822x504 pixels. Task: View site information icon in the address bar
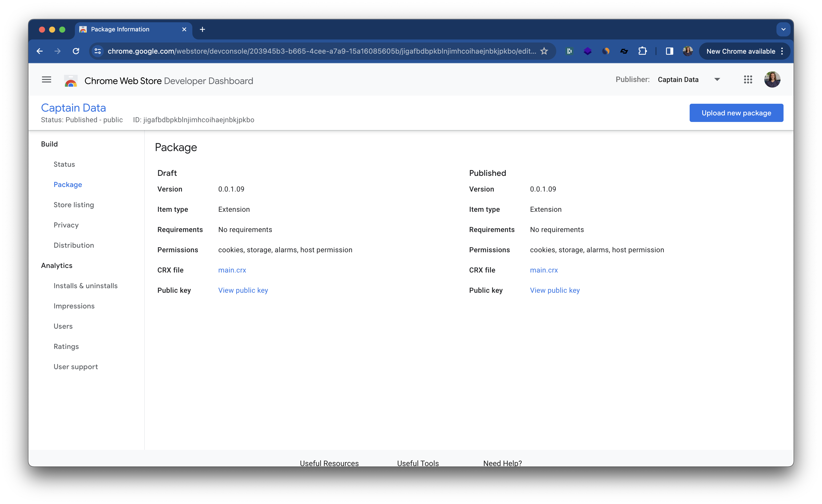pyautogui.click(x=98, y=51)
